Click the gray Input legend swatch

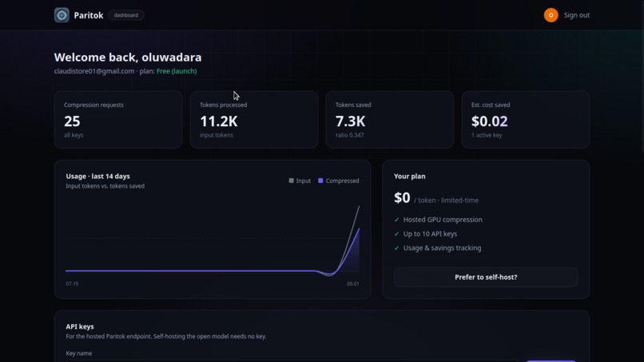(x=291, y=181)
